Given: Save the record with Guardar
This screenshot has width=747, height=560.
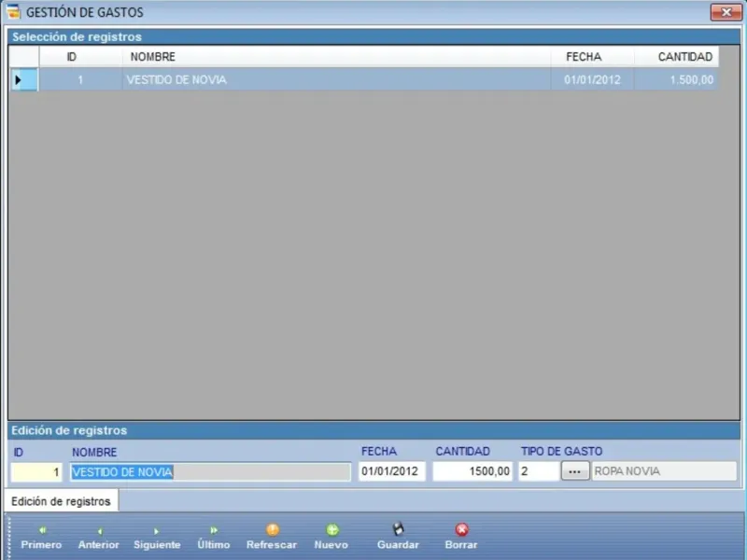Looking at the screenshot, I should point(398,538).
